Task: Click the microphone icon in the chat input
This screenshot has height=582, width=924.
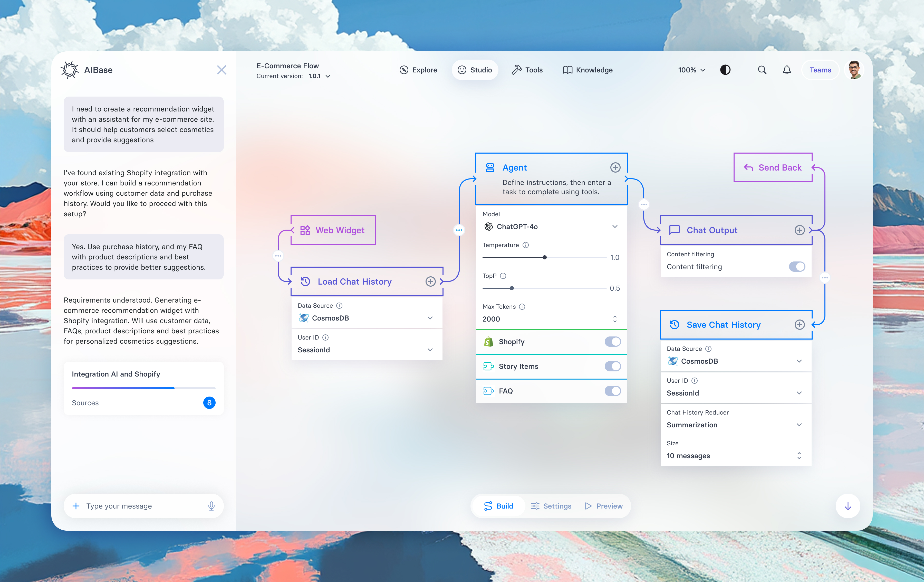Action: [211, 506]
